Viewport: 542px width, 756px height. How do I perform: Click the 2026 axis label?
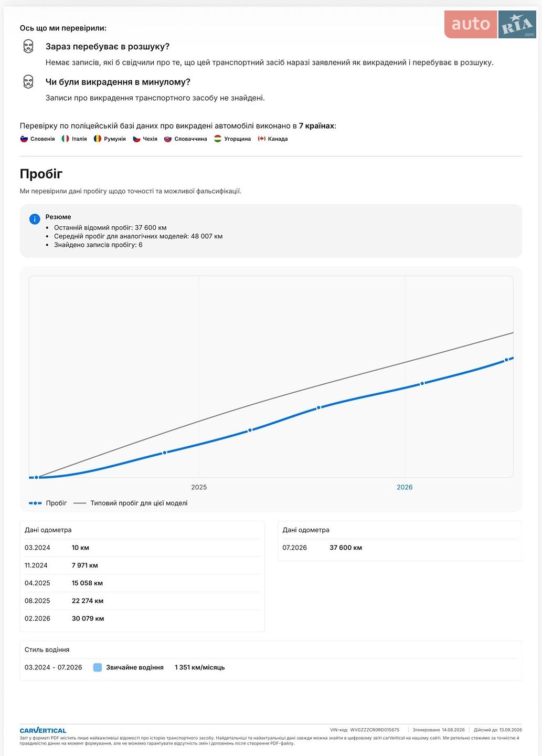pyautogui.click(x=405, y=487)
